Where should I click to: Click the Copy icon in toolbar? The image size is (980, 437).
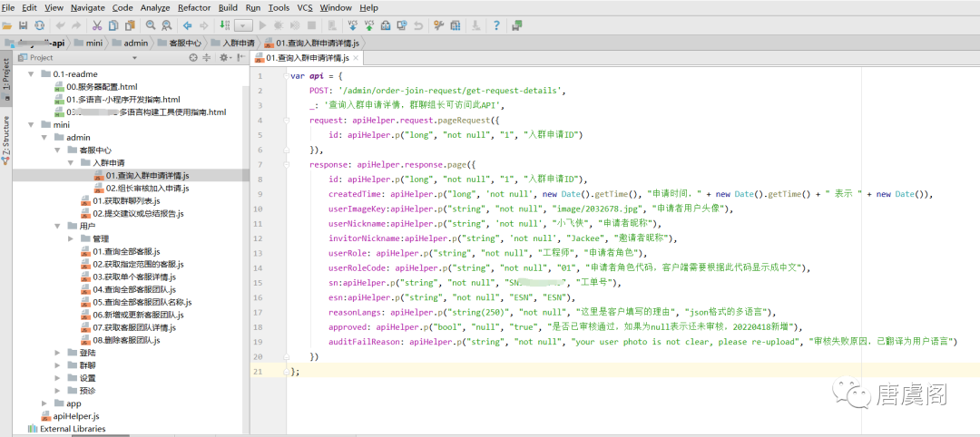click(113, 25)
